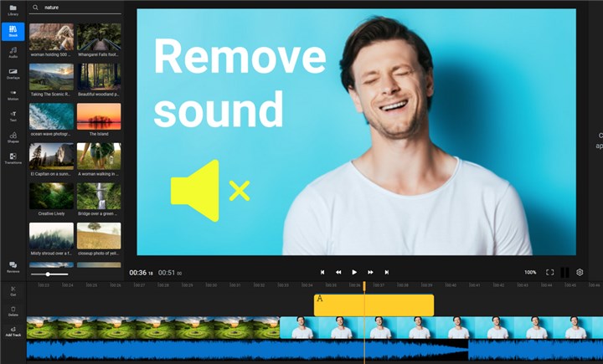The height and width of the screenshot is (364, 603).
Task: Play the video preview
Action: click(x=354, y=272)
